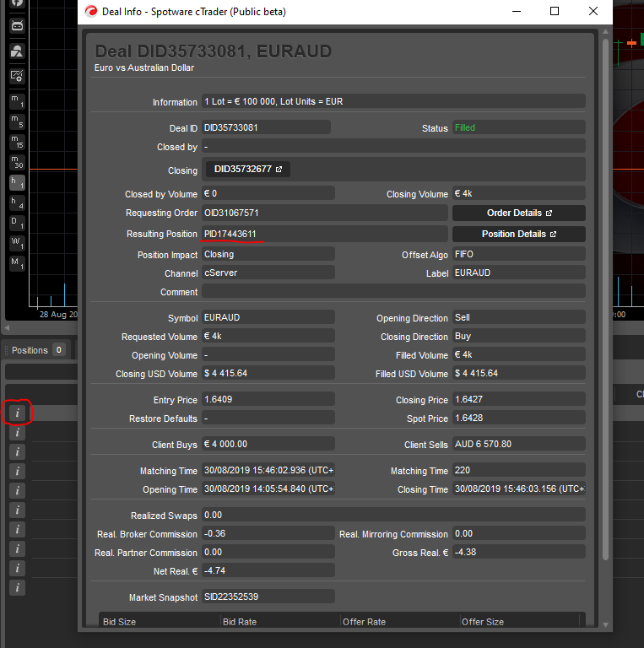Click chart horizontal scroll left arrow
The image size is (644, 648).
pyautogui.click(x=7, y=327)
